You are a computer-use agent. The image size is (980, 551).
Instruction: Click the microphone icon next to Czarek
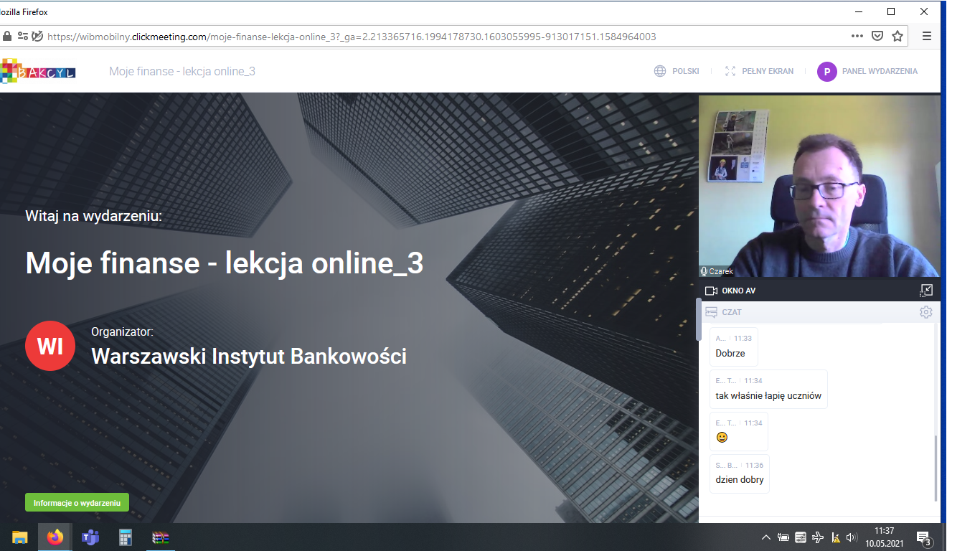[x=704, y=271]
